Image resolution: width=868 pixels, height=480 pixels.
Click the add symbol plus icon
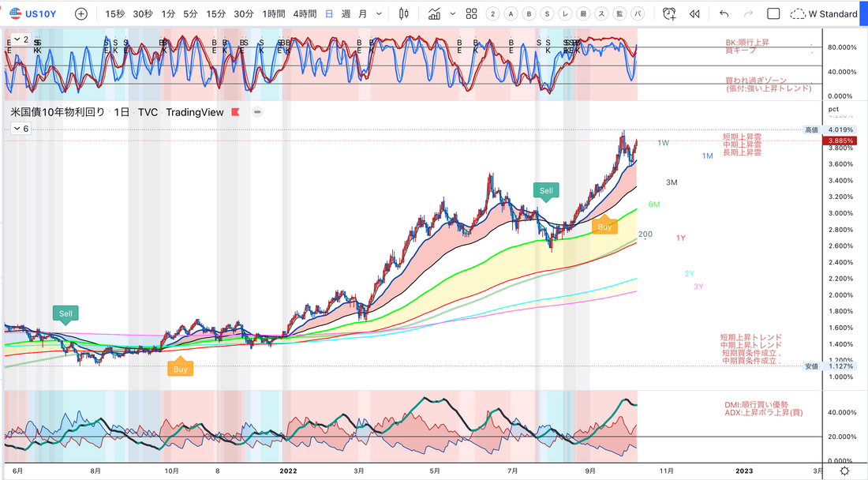click(x=80, y=13)
